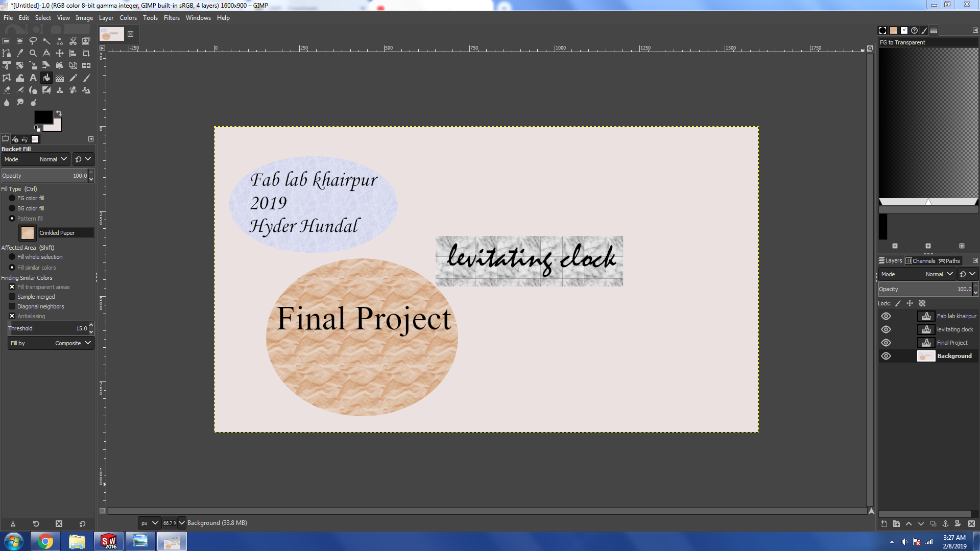Activate the Flip tool
Image resolution: width=980 pixels, height=551 pixels.
click(x=86, y=65)
